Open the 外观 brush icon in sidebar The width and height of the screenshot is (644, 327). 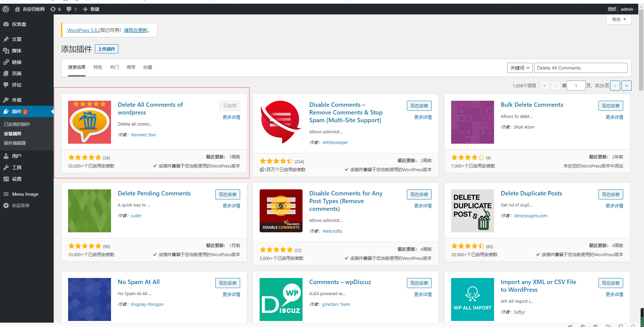6,100
